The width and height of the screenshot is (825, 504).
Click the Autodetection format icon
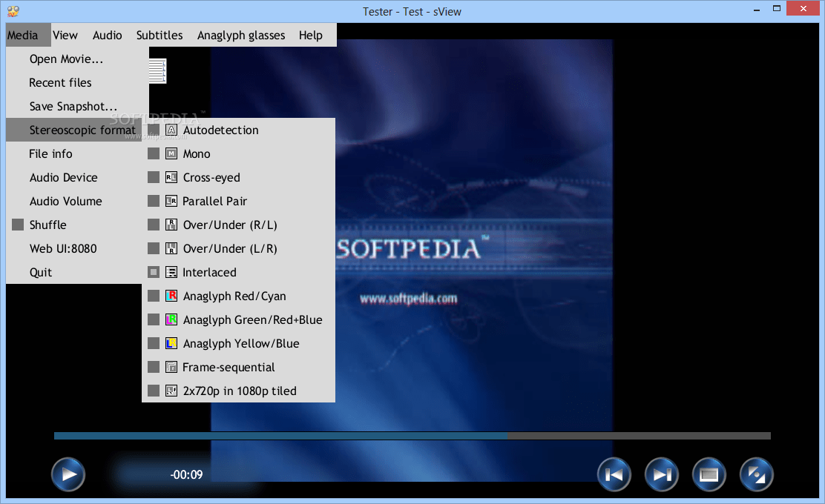171,130
